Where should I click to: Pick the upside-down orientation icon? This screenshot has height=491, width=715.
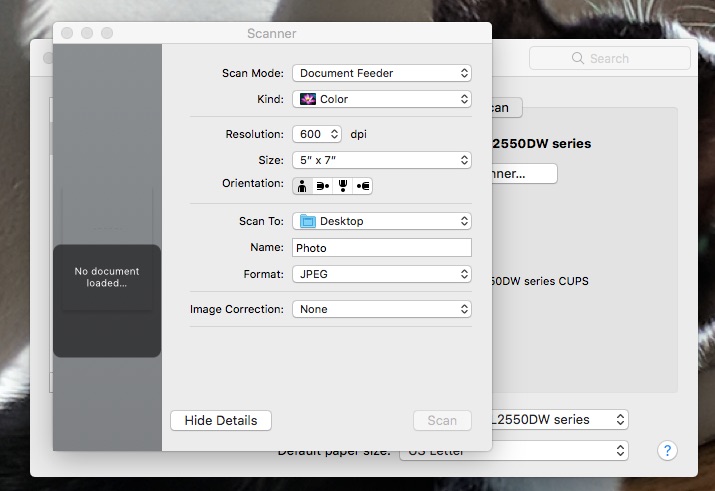[x=342, y=186]
